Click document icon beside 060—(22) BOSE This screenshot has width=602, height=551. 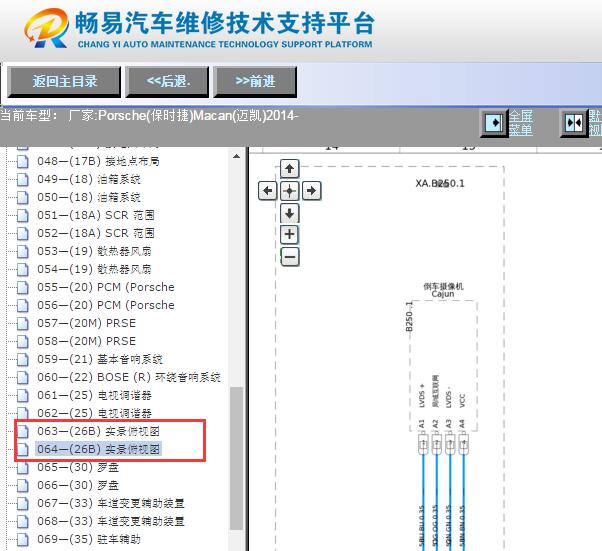[x=23, y=377]
